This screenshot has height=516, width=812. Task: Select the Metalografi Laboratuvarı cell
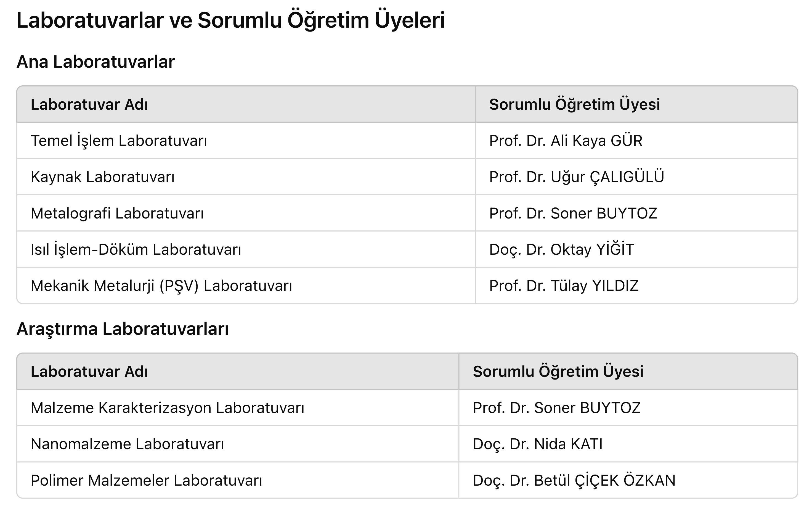(x=246, y=213)
